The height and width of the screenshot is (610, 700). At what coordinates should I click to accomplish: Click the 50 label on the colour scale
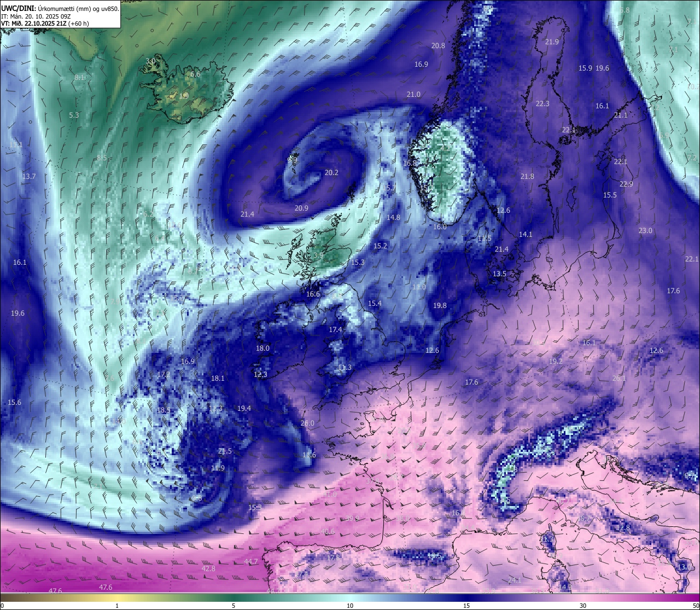tap(696, 606)
